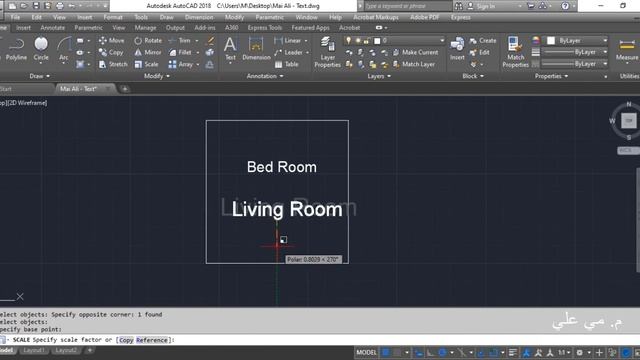Click the Make Current layer button
Screen dimensions: 640x360
tap(416, 52)
